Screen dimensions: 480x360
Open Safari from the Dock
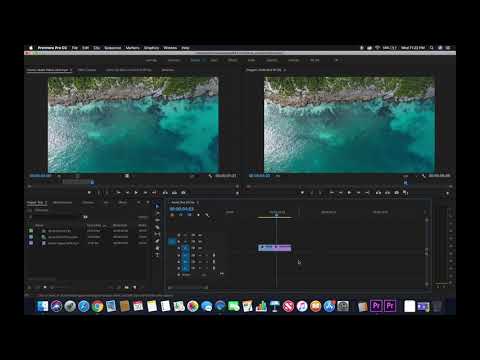(x=84, y=306)
